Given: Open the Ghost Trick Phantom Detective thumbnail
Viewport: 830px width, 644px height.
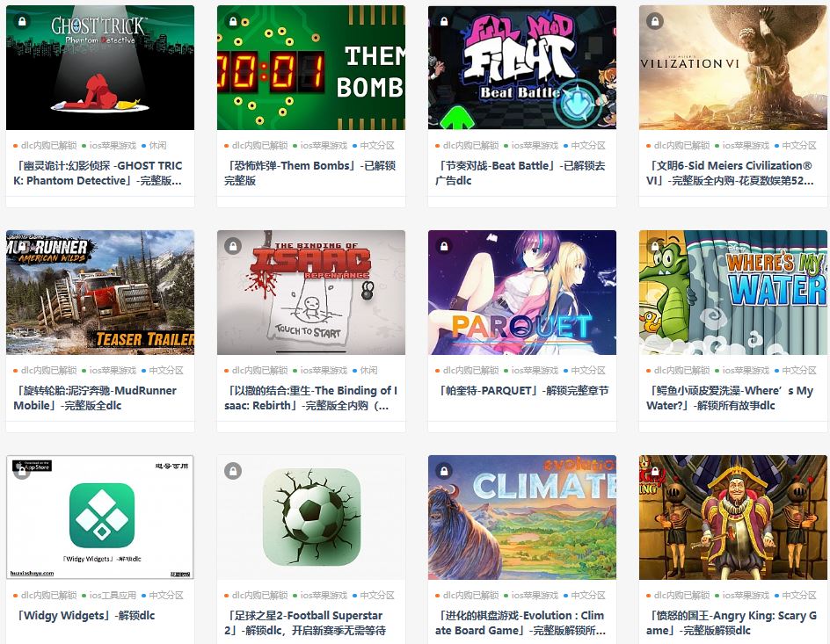Looking at the screenshot, I should pos(100,68).
